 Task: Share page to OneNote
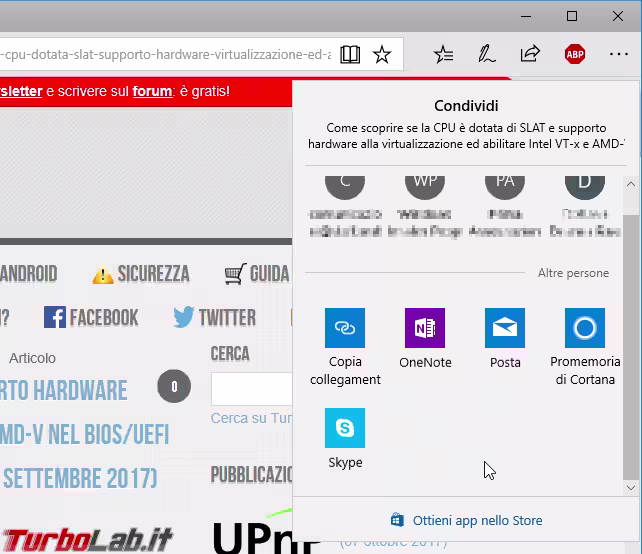click(x=425, y=338)
